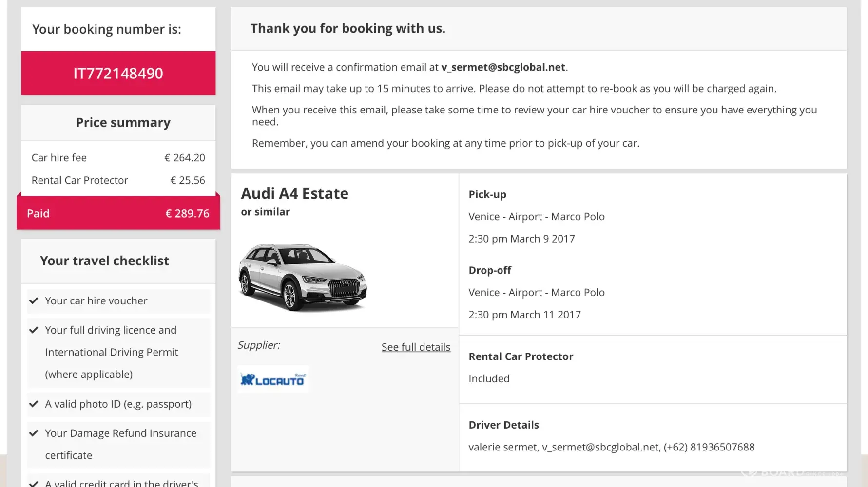Screen dimensions: 868x487
Task: Click the Driver Details contact line
Action: coord(611,447)
